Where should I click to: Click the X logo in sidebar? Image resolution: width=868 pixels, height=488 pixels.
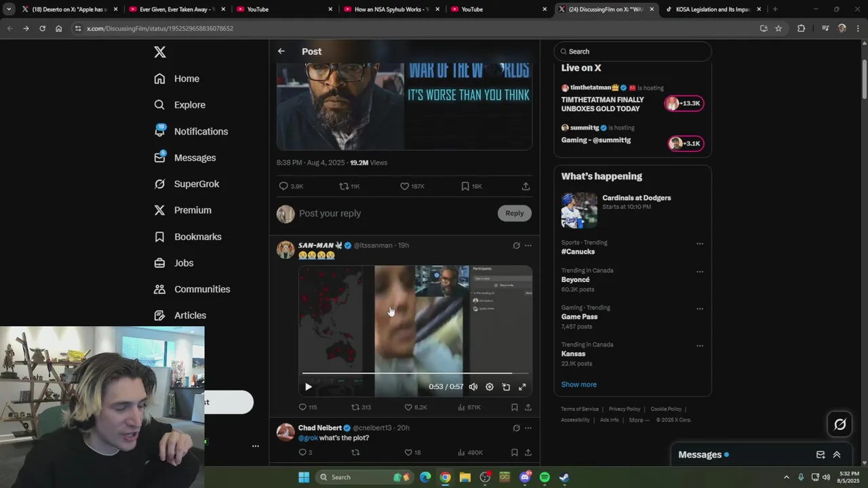coord(159,52)
